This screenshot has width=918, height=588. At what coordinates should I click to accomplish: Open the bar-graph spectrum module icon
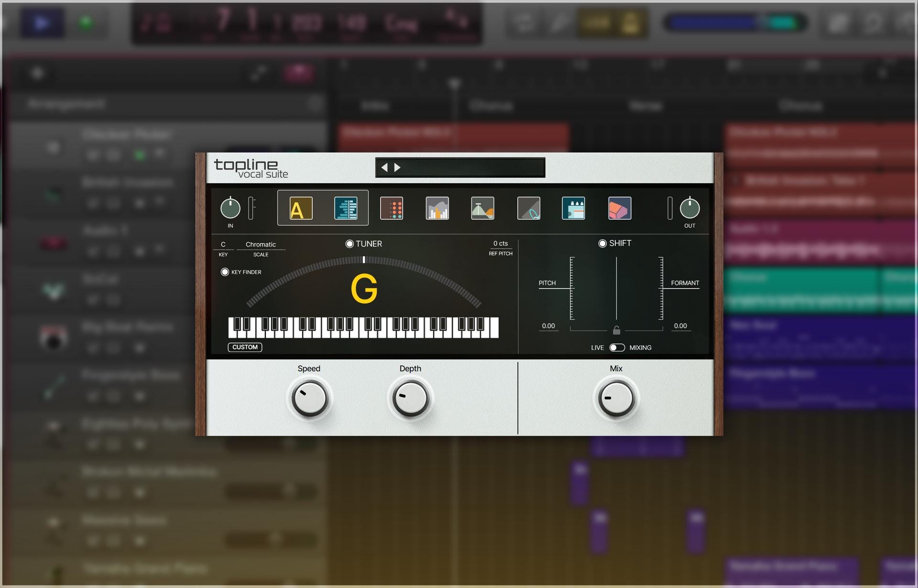[437, 208]
